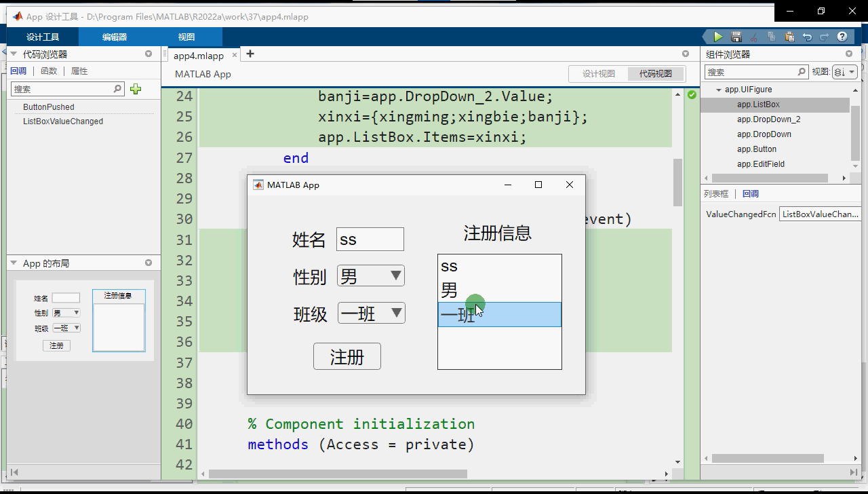The height and width of the screenshot is (494, 868).
Task: Select the app4.mlapp document tab
Action: pyautogui.click(x=199, y=56)
